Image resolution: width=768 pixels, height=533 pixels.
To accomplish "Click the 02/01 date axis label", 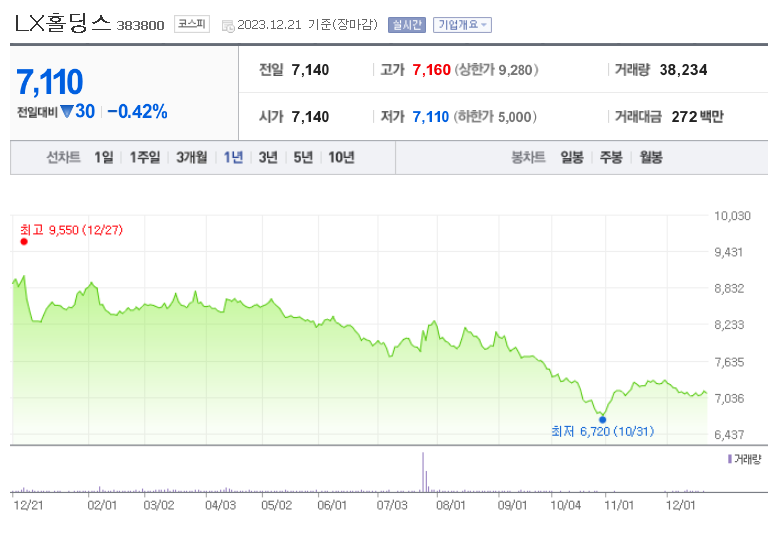I will pyautogui.click(x=102, y=505).
